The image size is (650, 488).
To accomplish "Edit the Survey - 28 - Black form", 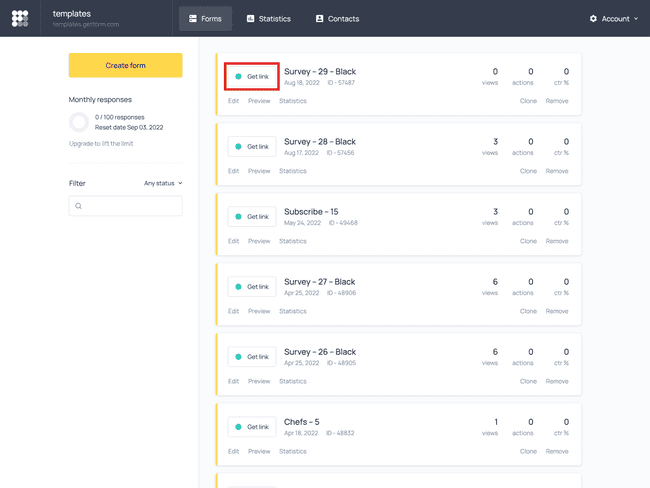I will (x=233, y=171).
